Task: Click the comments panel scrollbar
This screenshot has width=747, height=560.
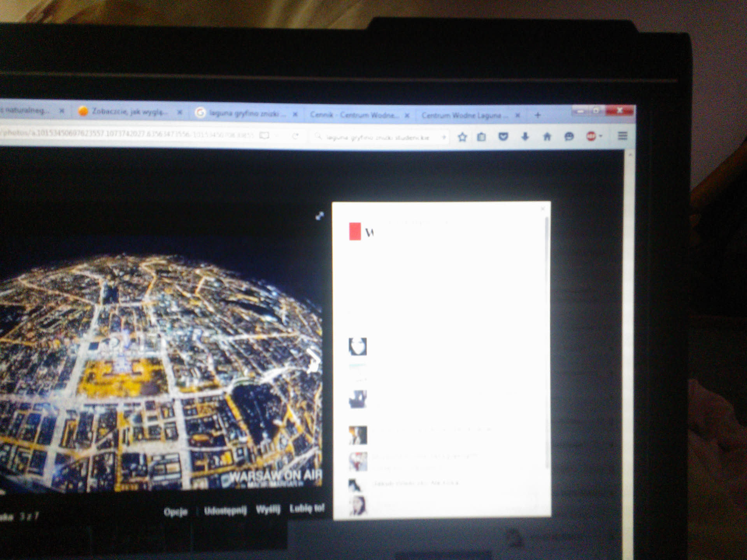Action: click(x=547, y=342)
